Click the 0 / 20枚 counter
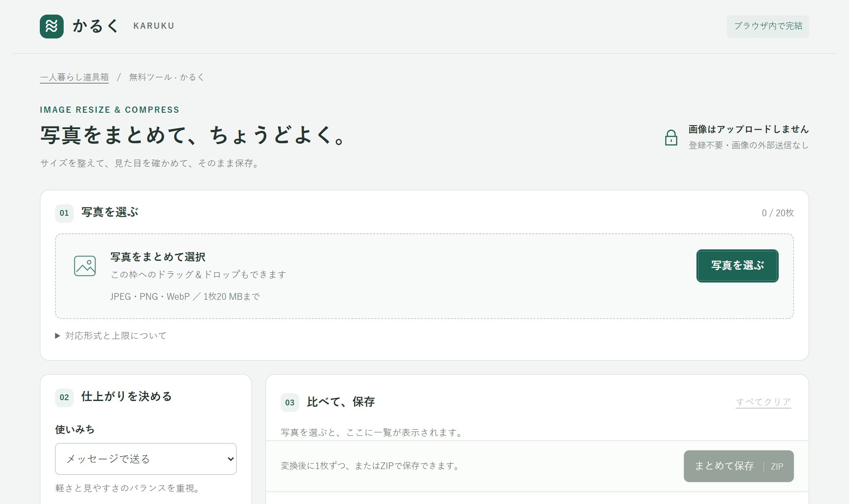 point(778,213)
